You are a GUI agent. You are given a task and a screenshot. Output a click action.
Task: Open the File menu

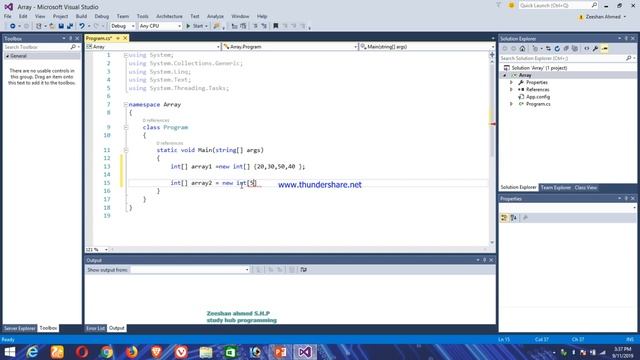(8, 16)
